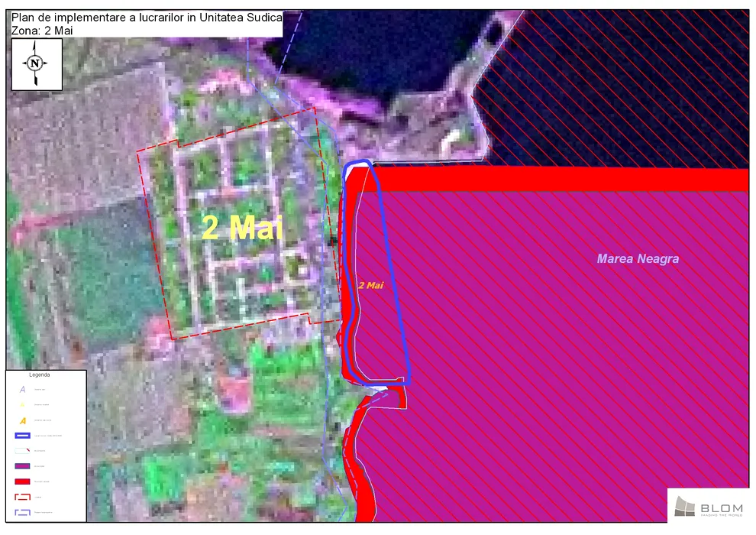Click the horizontal red band above the sea

(557, 179)
